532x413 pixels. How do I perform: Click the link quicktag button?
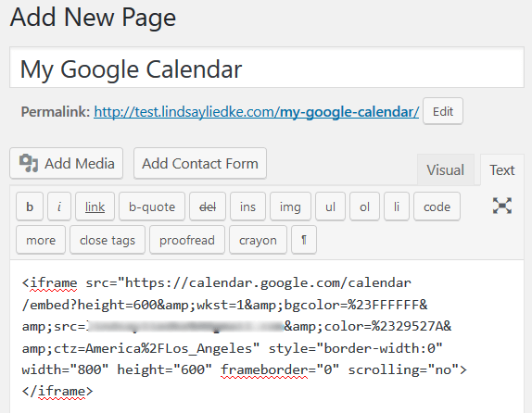95,206
